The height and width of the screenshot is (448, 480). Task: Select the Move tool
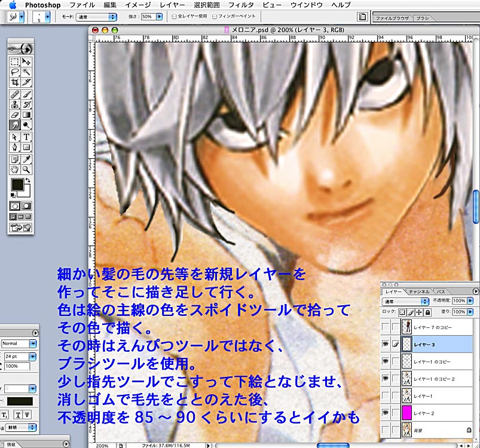point(26,62)
